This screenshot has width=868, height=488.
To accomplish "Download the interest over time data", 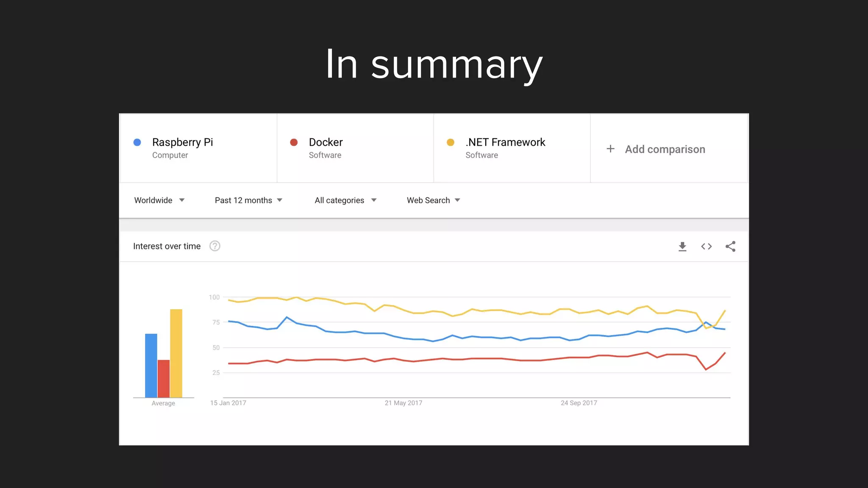I will 682,247.
